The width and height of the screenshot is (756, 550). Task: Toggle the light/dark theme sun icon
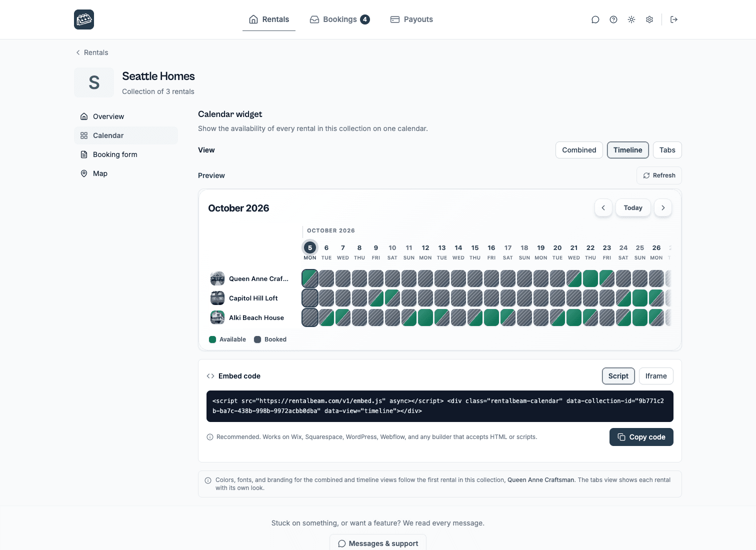pyautogui.click(x=631, y=19)
